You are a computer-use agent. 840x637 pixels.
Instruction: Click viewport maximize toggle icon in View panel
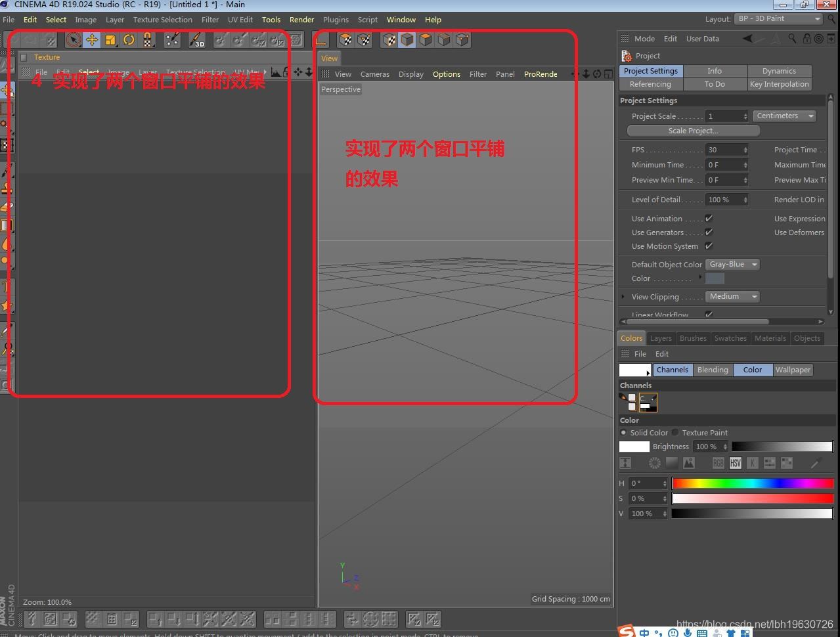609,74
